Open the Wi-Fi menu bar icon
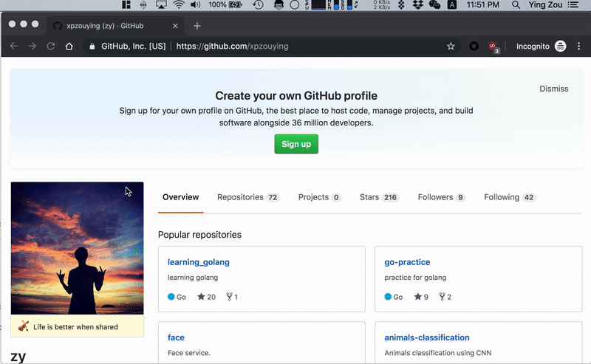The width and height of the screenshot is (591, 364). pyautogui.click(x=179, y=4)
